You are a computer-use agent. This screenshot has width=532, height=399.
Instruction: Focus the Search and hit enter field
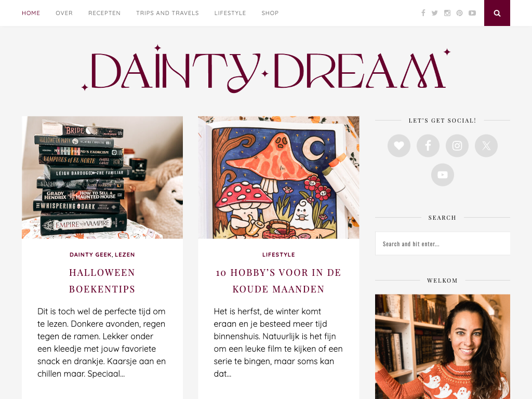[x=443, y=244]
